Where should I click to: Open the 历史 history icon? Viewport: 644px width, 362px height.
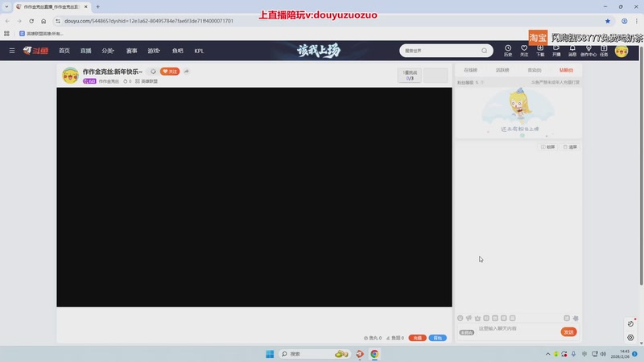pyautogui.click(x=508, y=51)
